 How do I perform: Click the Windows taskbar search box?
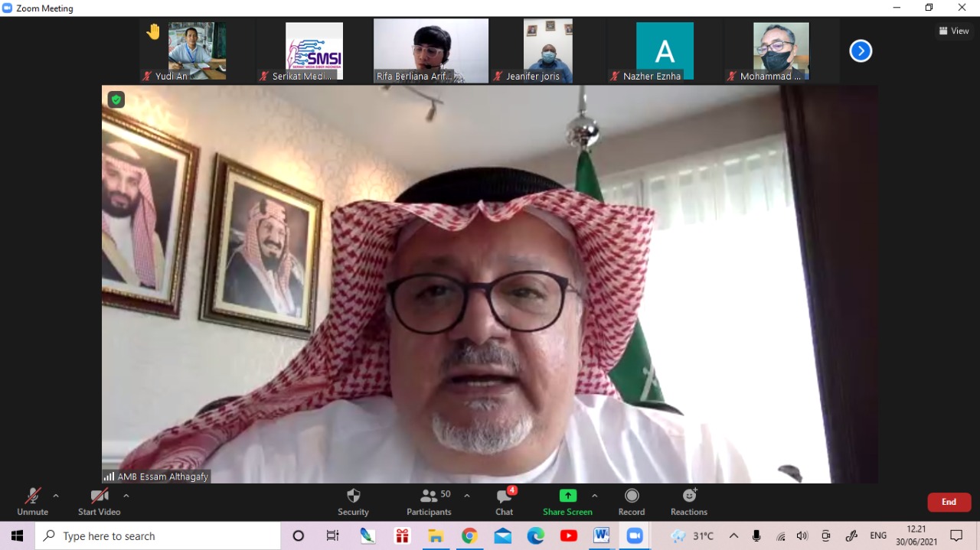coord(158,535)
